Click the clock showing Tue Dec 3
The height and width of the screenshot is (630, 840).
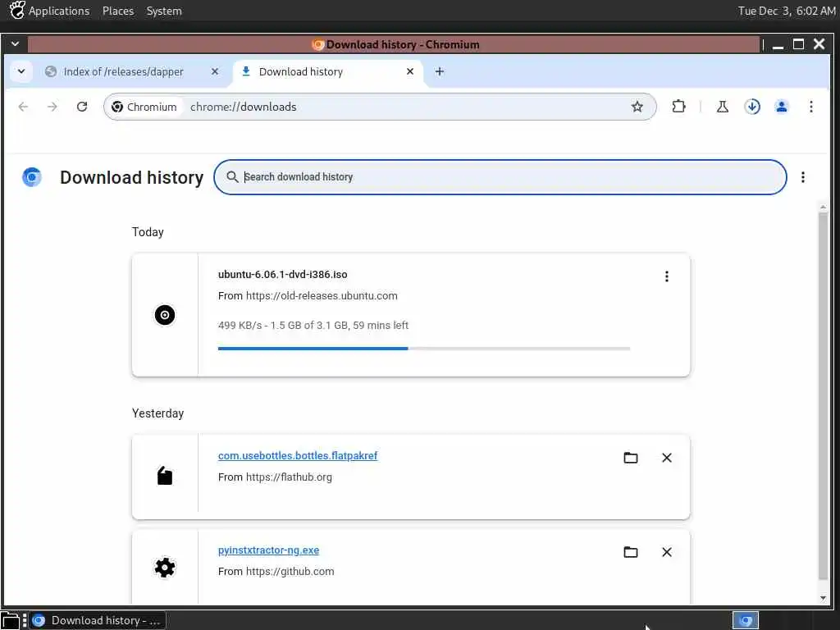[x=787, y=11]
